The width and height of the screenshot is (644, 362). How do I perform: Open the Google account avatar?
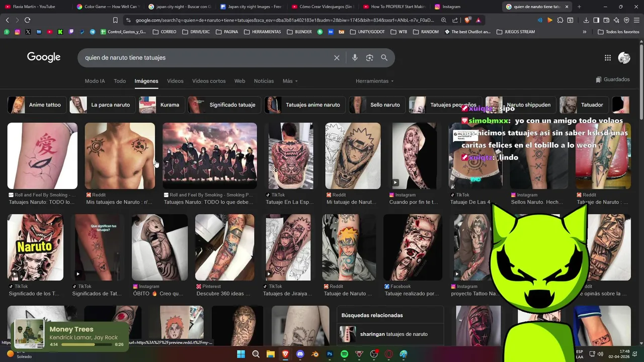coord(624,58)
